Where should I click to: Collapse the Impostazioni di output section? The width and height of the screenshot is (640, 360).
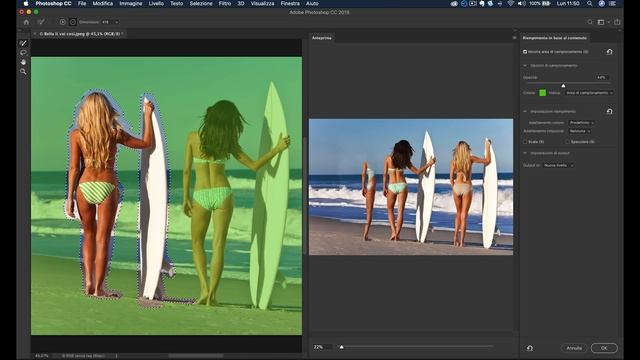pyautogui.click(x=525, y=153)
